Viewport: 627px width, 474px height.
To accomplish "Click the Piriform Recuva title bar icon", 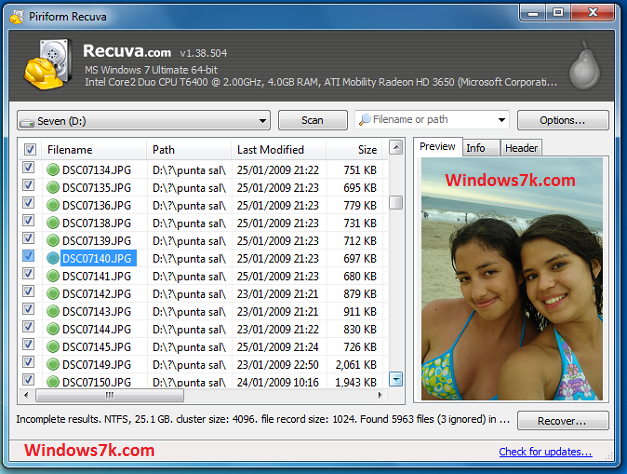I will (x=16, y=16).
